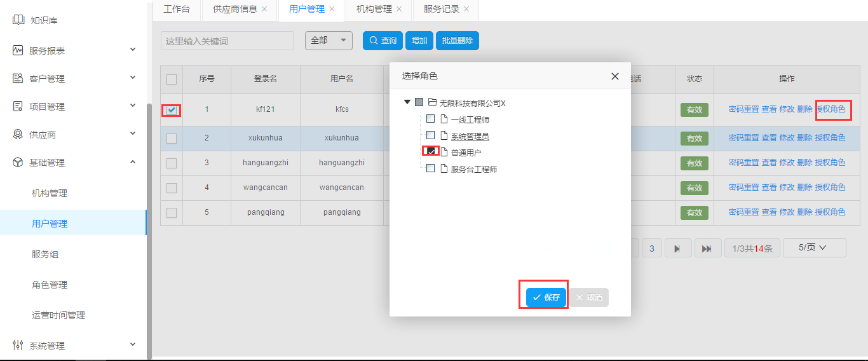
Task: Click the keyword search input field
Action: (227, 41)
